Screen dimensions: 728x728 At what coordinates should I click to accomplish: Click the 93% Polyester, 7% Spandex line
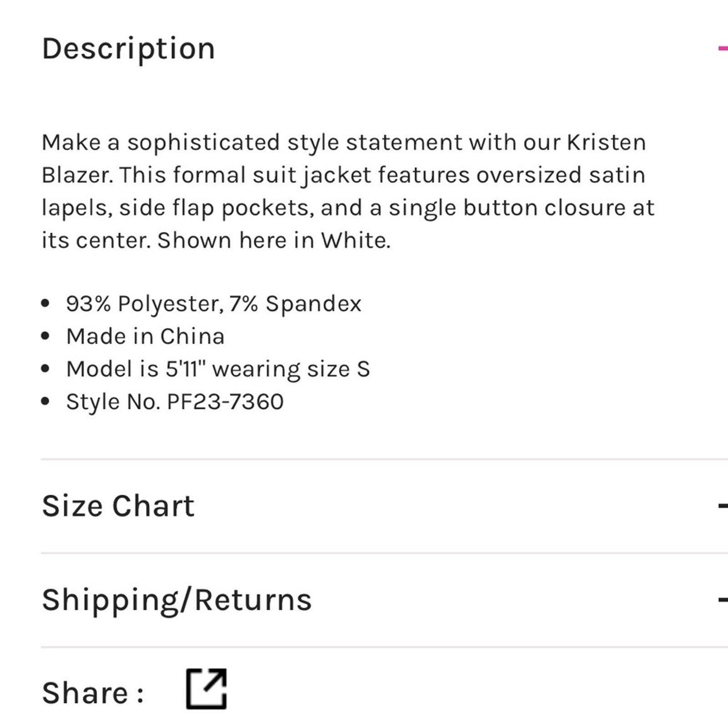[213, 304]
